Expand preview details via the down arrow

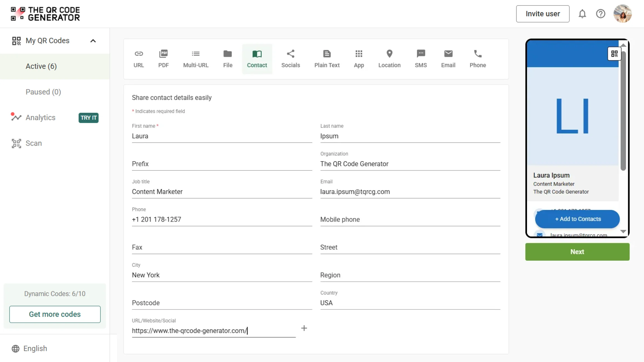[x=623, y=231]
